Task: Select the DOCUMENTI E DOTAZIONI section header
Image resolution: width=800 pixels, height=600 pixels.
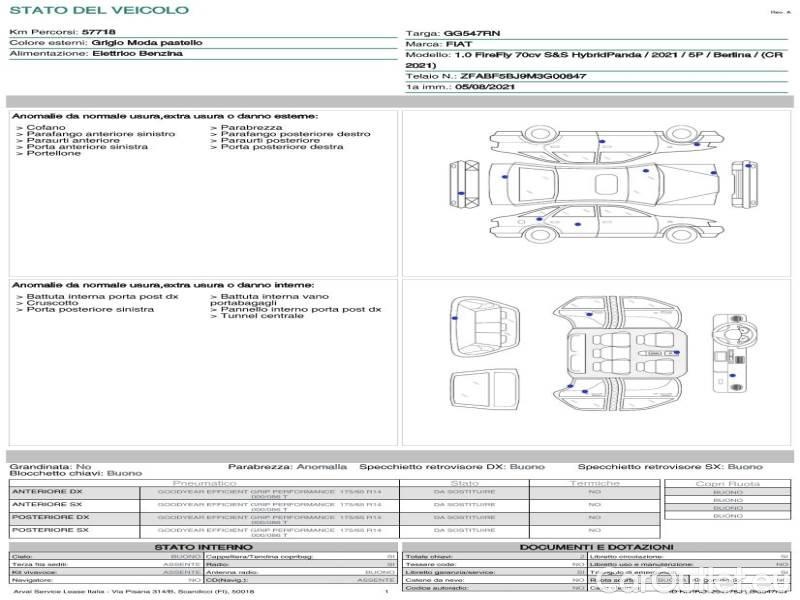Action: pyautogui.click(x=596, y=547)
